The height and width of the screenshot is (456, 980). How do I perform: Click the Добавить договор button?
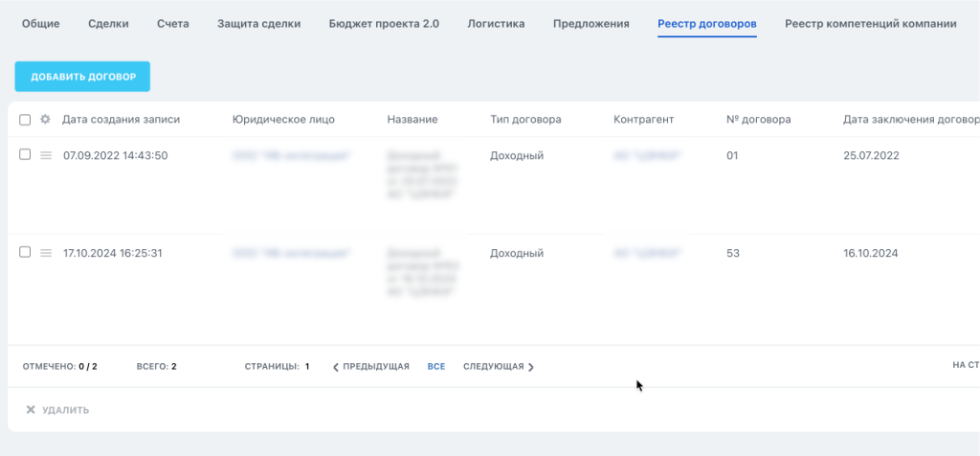click(x=82, y=77)
